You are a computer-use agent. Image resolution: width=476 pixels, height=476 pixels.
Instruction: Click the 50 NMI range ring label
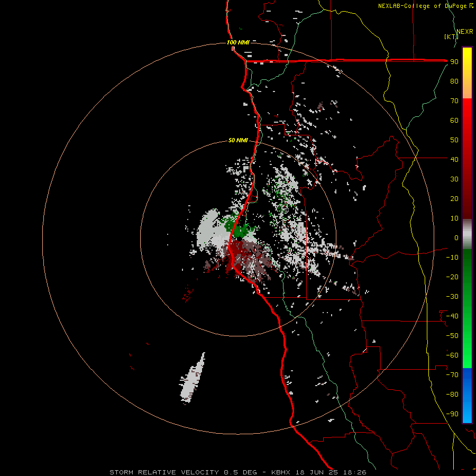point(238,140)
